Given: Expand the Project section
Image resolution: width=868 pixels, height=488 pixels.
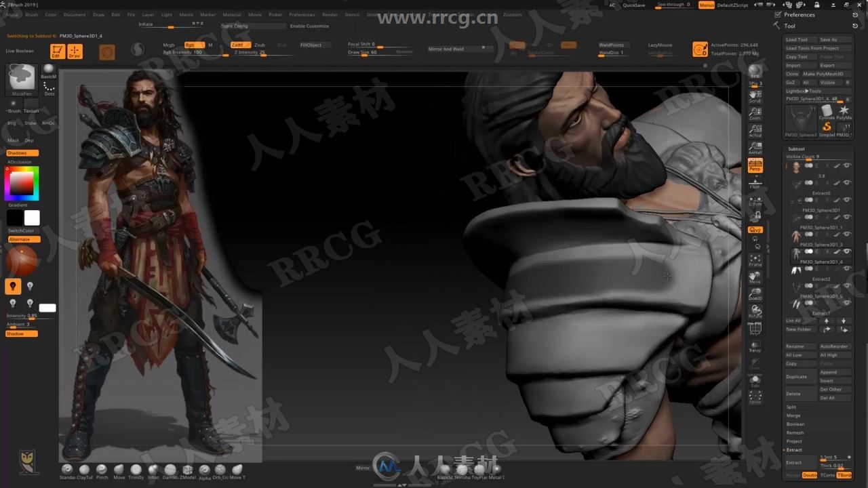Looking at the screenshot, I should [794, 441].
